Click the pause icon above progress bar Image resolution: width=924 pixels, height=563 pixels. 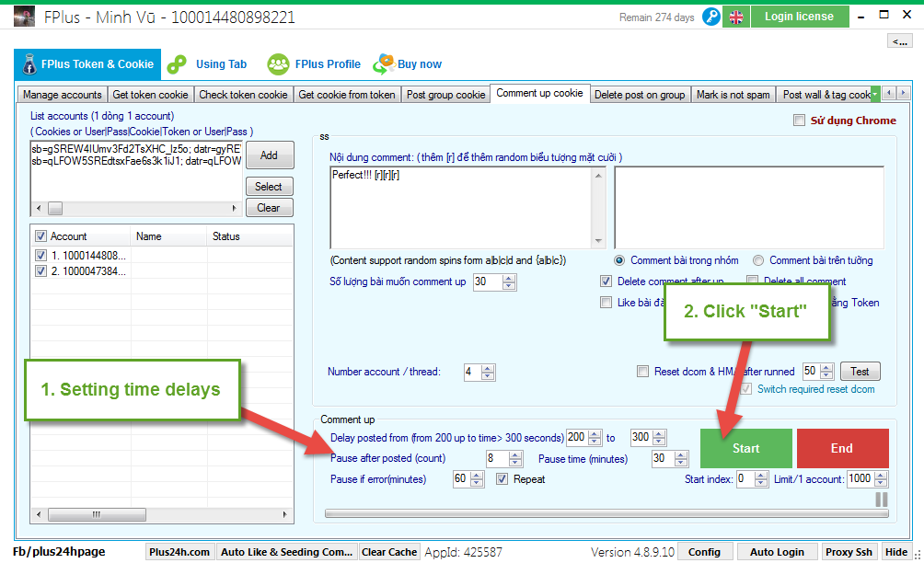point(881,499)
